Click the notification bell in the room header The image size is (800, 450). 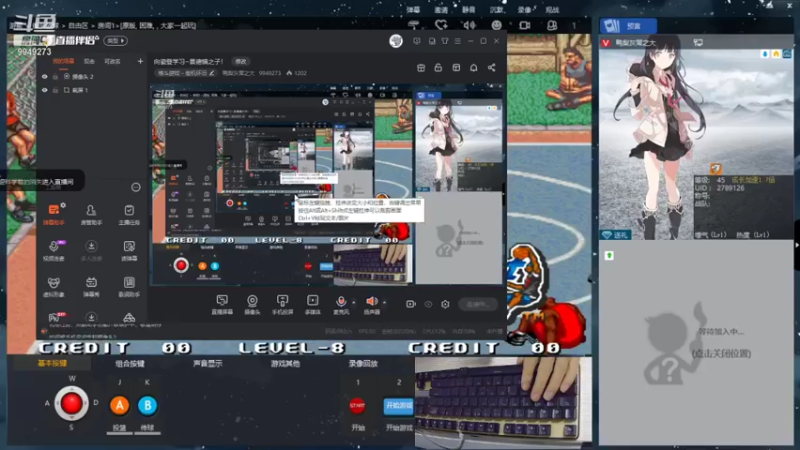coord(473,67)
